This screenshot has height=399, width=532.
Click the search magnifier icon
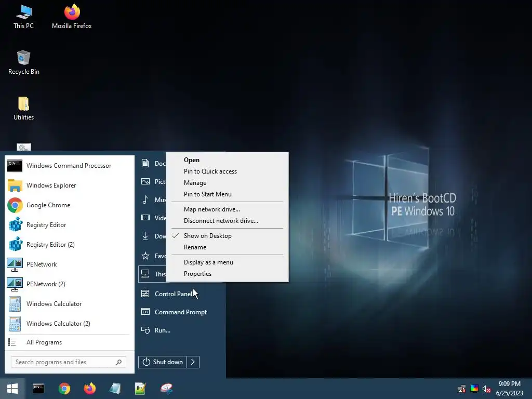(x=119, y=362)
